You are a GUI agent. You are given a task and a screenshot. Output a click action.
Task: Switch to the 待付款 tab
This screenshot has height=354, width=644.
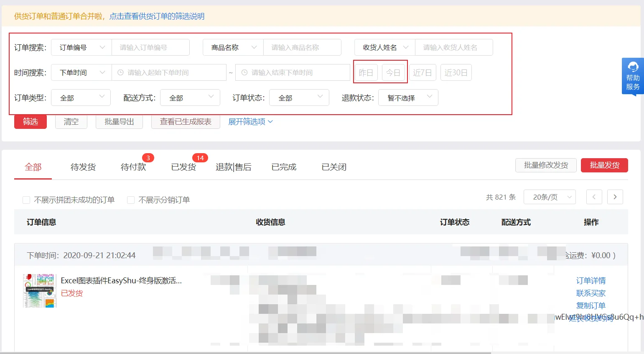[133, 167]
